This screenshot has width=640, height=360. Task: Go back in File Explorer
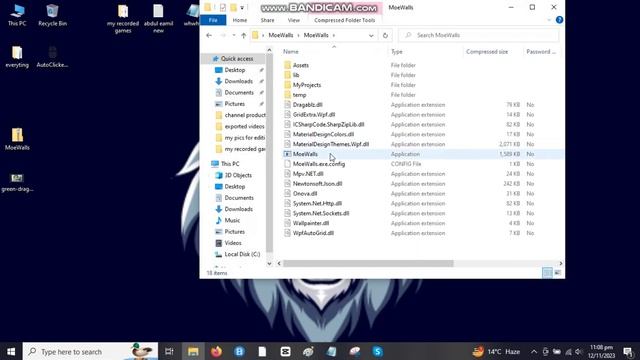click(209, 36)
